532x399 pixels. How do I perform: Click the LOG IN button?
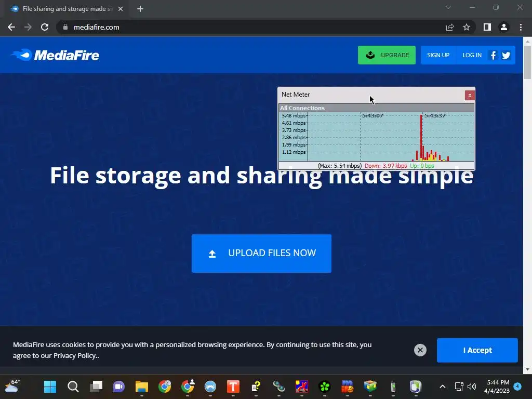472,55
